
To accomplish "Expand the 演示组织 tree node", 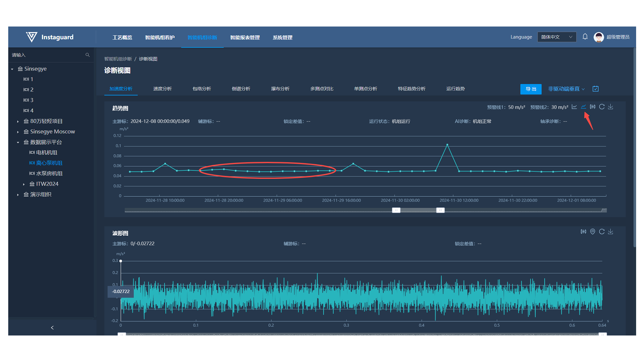I will [18, 195].
